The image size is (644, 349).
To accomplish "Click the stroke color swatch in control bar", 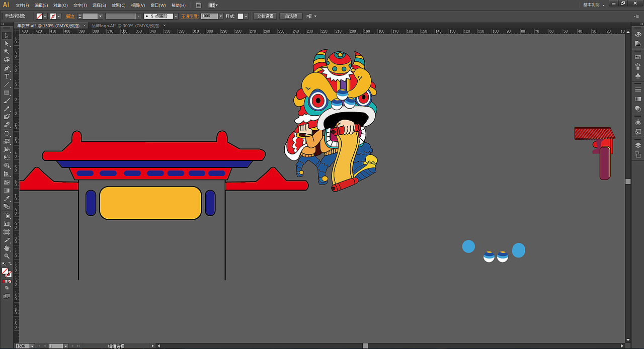I will pos(53,16).
